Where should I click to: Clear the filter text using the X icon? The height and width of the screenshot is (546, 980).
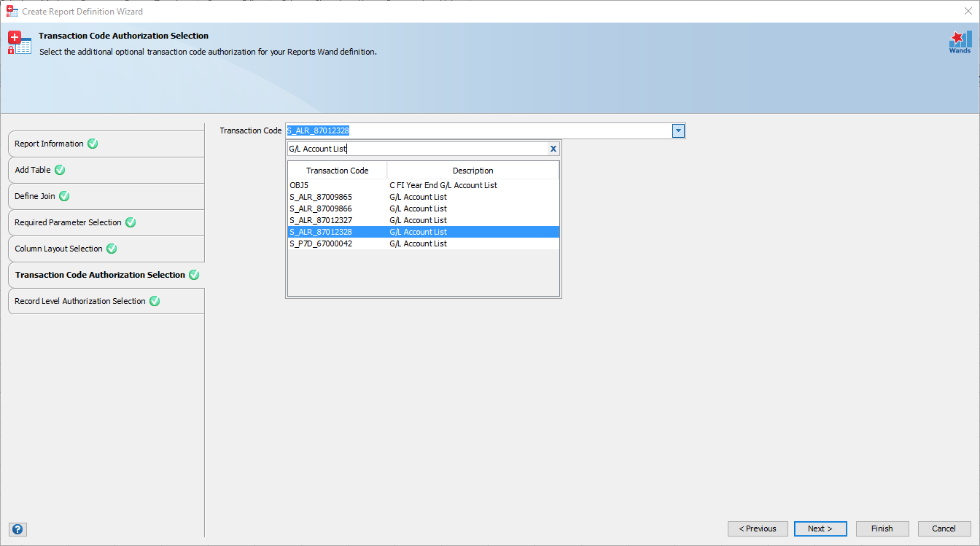tap(553, 148)
